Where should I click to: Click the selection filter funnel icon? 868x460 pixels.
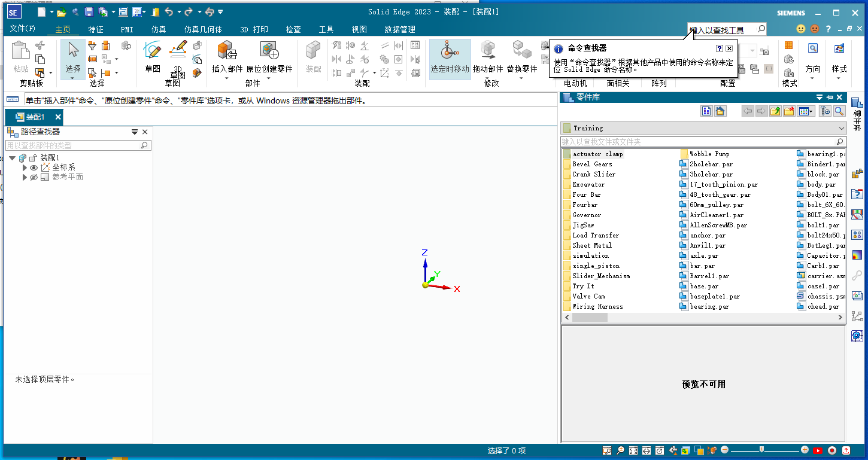tap(92, 45)
